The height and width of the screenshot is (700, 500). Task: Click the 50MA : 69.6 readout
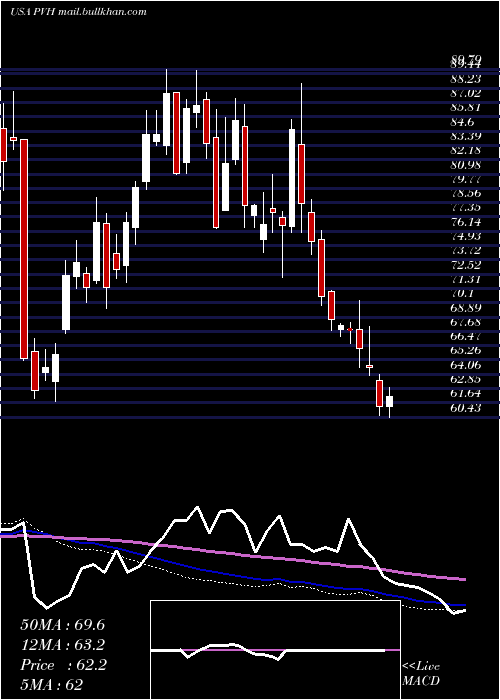click(62, 625)
